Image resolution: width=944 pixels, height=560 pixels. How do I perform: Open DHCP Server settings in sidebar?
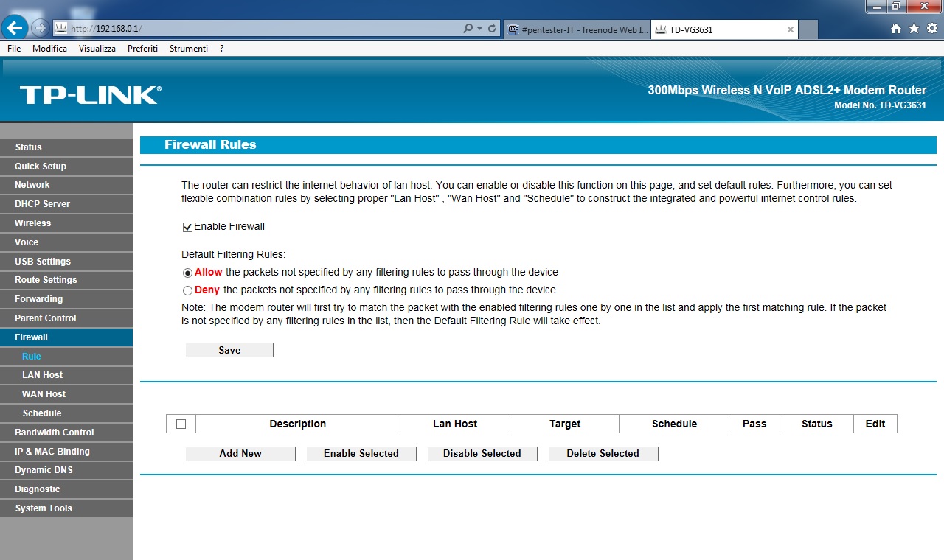(66, 204)
